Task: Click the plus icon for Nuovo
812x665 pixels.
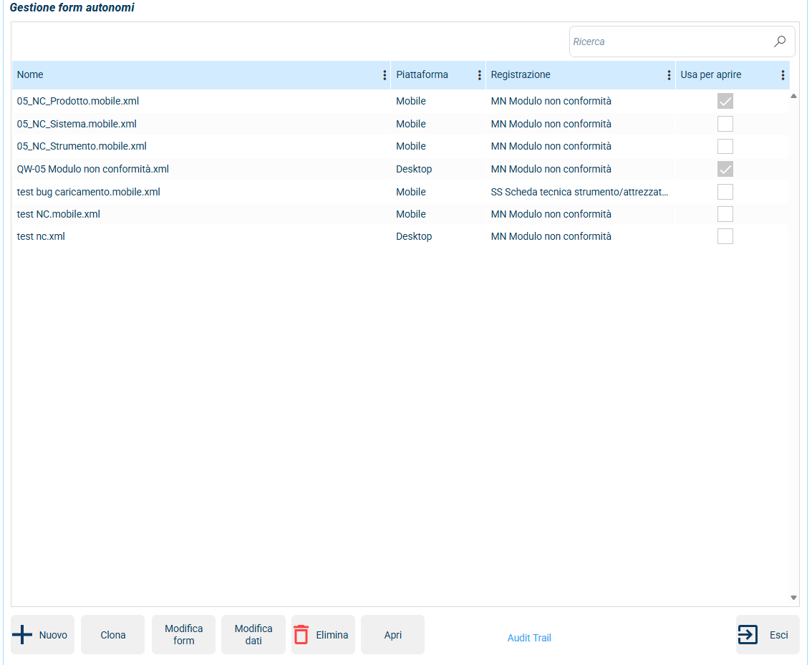Action: 23,635
